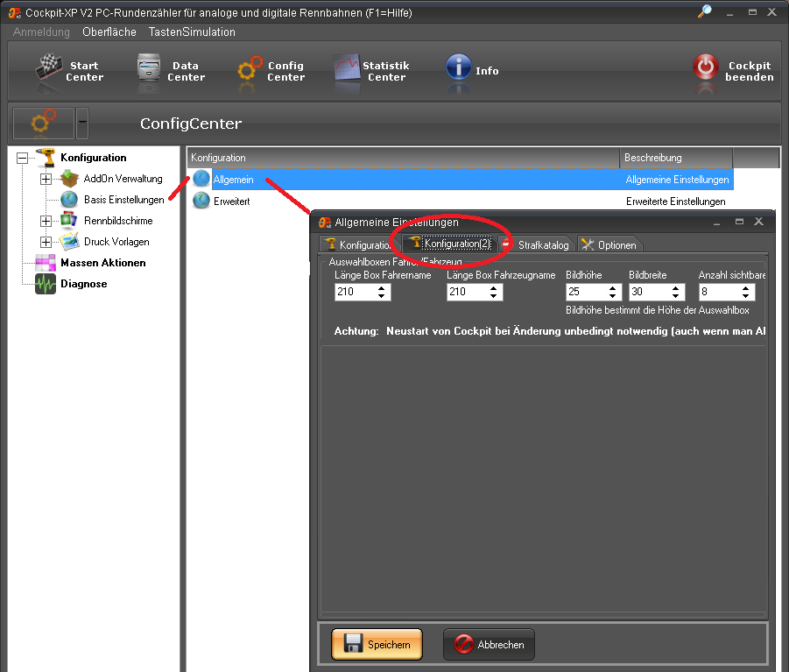789x672 pixels.
Task: Expand the Druck Vorlagen node
Action: click(x=46, y=242)
